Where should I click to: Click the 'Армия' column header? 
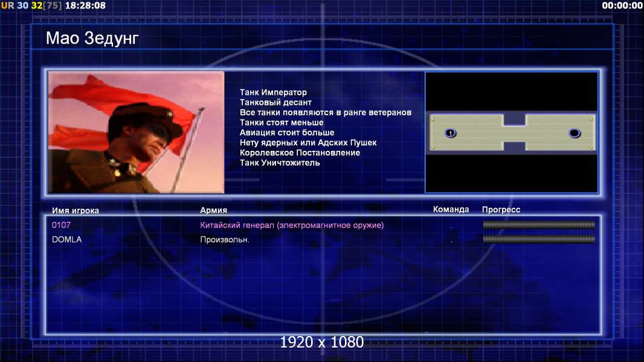213,210
